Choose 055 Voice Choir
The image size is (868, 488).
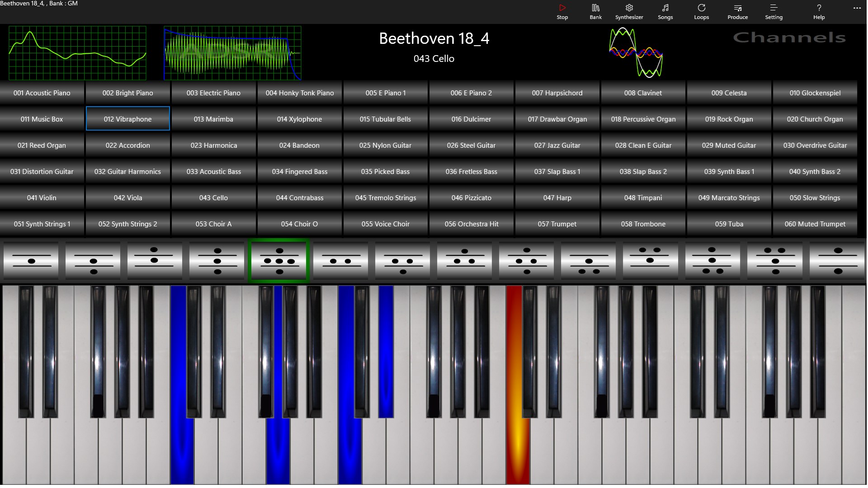pos(385,224)
